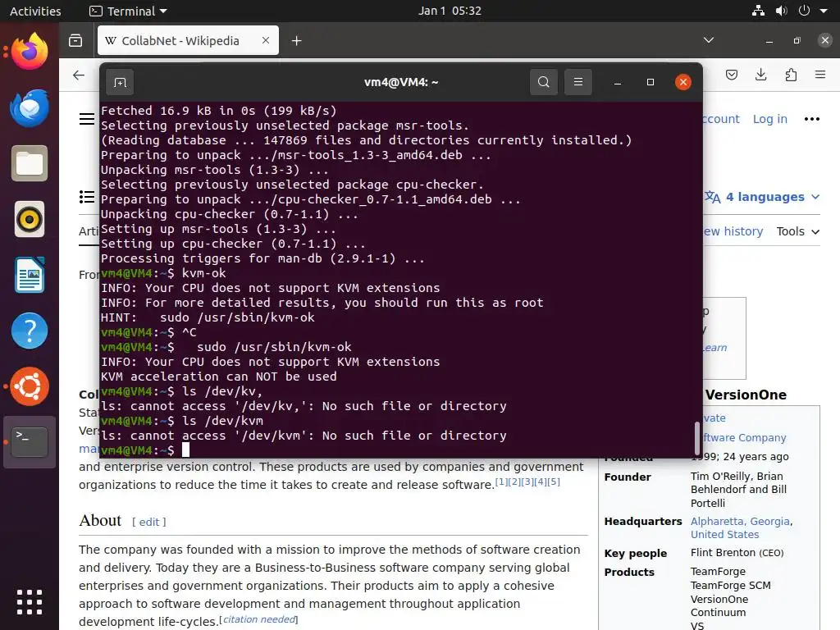Click the Software Company infobox link
This screenshot has height=630, width=840.
744,438
